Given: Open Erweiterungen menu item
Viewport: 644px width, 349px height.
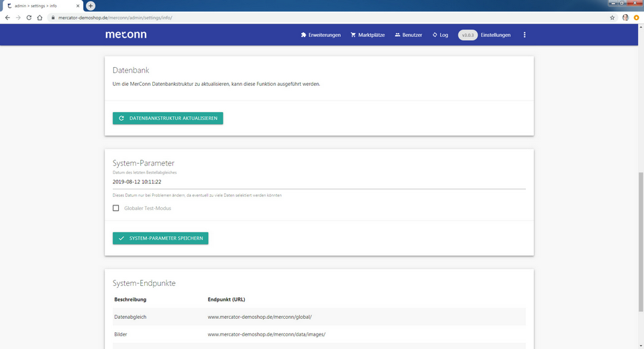Looking at the screenshot, I should [321, 35].
